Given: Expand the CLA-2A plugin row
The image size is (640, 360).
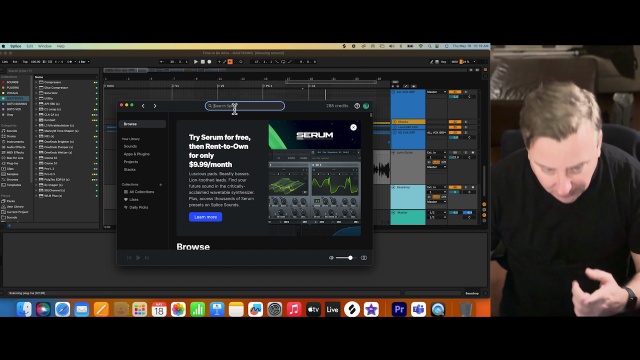Looking at the screenshot, I should [36, 115].
